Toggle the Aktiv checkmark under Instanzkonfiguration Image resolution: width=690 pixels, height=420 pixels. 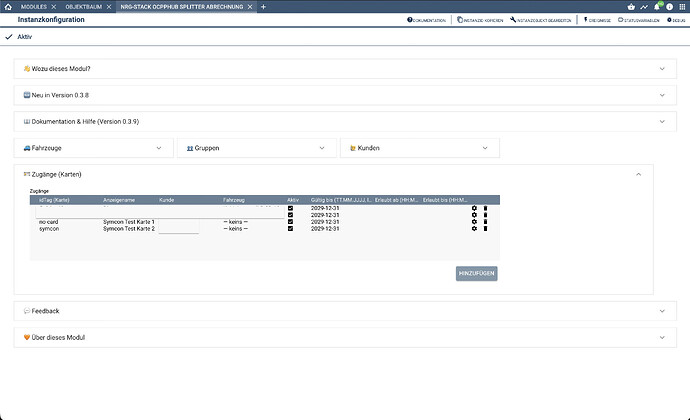9,37
